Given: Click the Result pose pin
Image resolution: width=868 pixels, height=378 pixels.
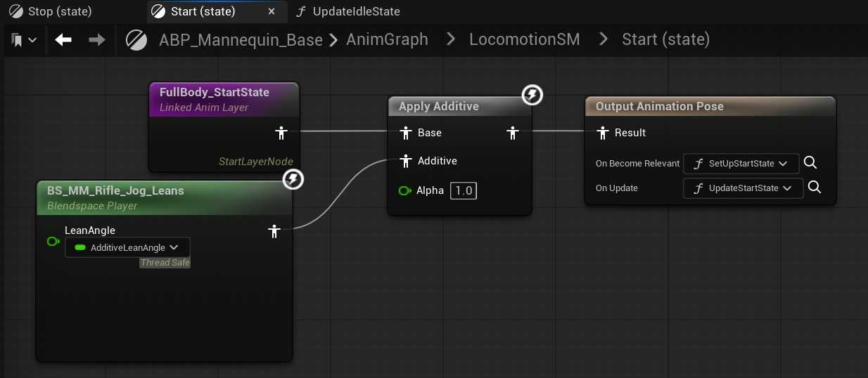Looking at the screenshot, I should (x=603, y=133).
